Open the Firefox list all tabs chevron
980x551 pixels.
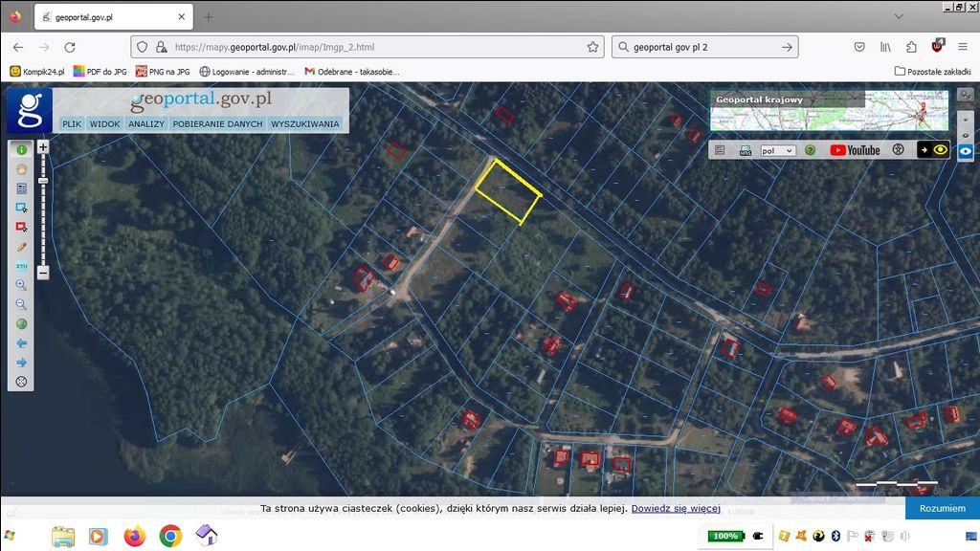[x=897, y=16]
